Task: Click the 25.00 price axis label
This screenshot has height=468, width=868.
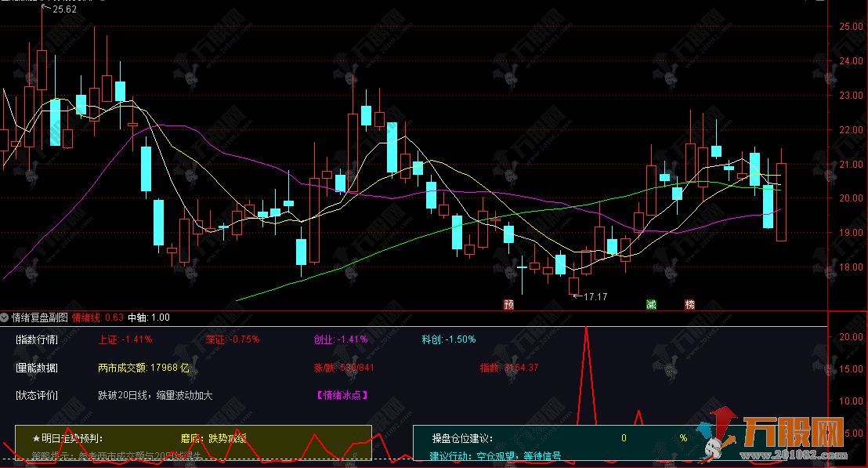Action: [851, 27]
